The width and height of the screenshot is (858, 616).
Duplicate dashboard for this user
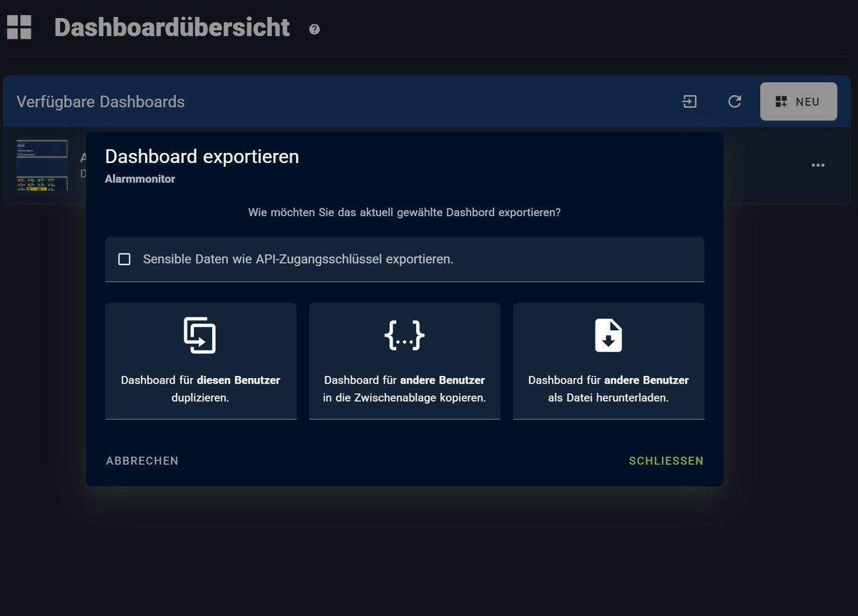[201, 361]
